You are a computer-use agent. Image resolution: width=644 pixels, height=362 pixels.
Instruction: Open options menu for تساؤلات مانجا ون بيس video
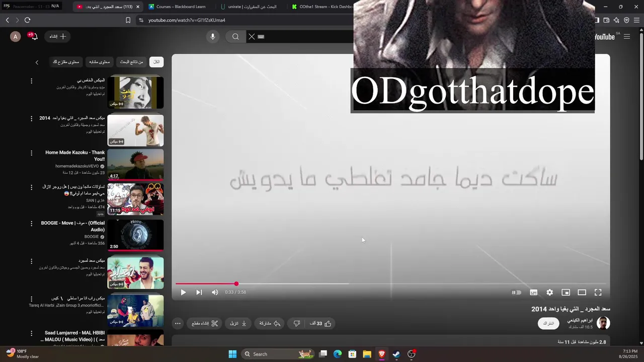point(31,187)
